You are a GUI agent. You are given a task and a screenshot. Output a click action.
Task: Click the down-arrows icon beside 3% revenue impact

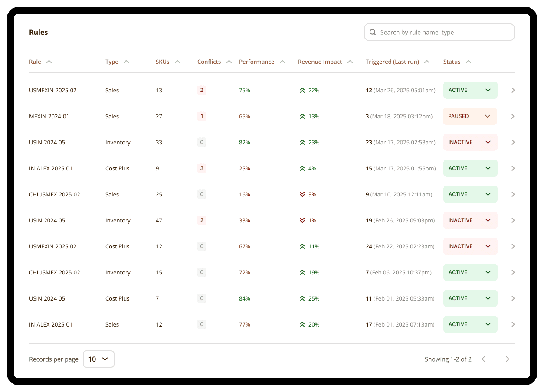click(x=302, y=194)
